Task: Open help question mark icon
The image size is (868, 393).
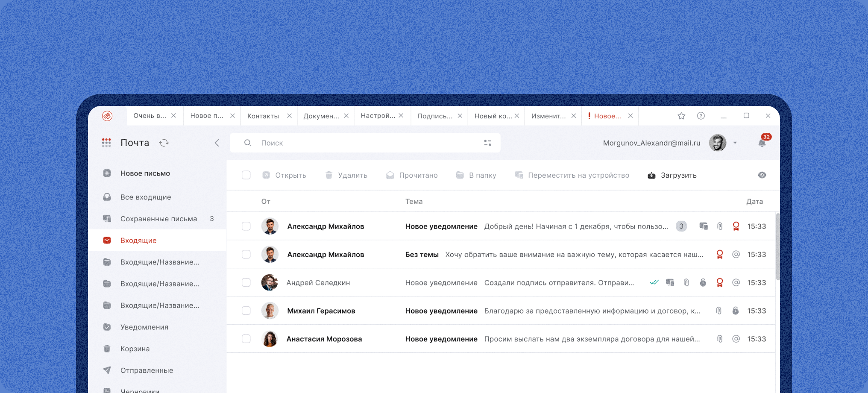Action: point(701,116)
